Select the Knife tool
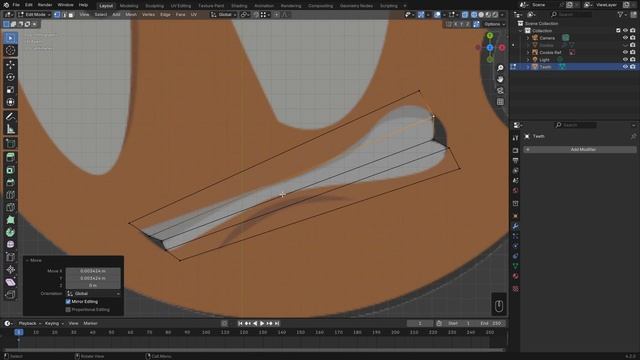This screenshot has width=640, height=360. [x=11, y=207]
